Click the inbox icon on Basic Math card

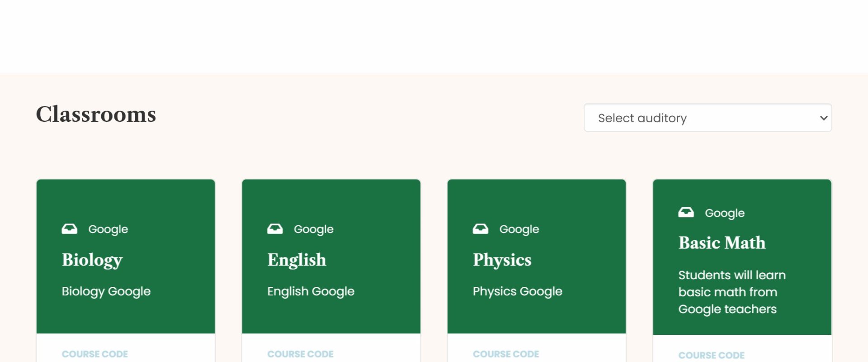(686, 213)
